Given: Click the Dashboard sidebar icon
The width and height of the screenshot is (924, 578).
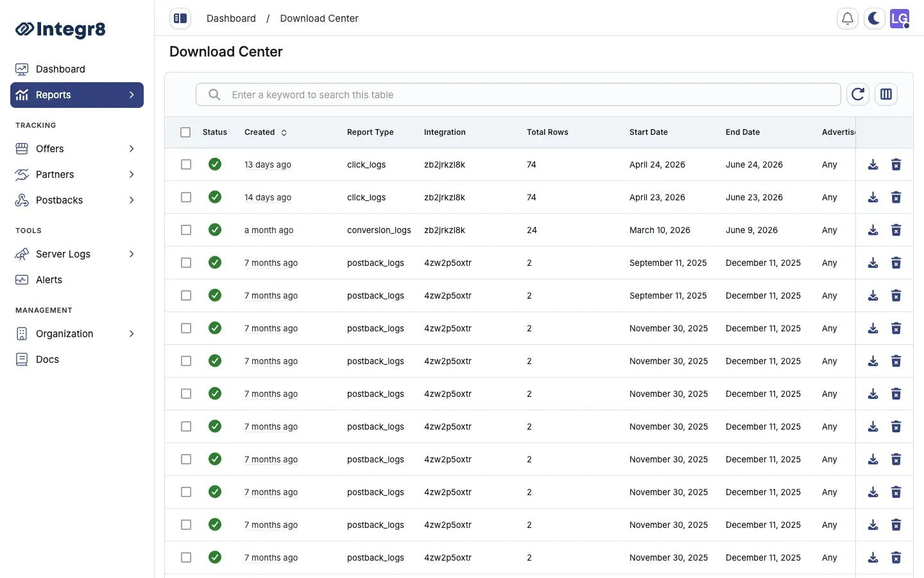Looking at the screenshot, I should (22, 69).
